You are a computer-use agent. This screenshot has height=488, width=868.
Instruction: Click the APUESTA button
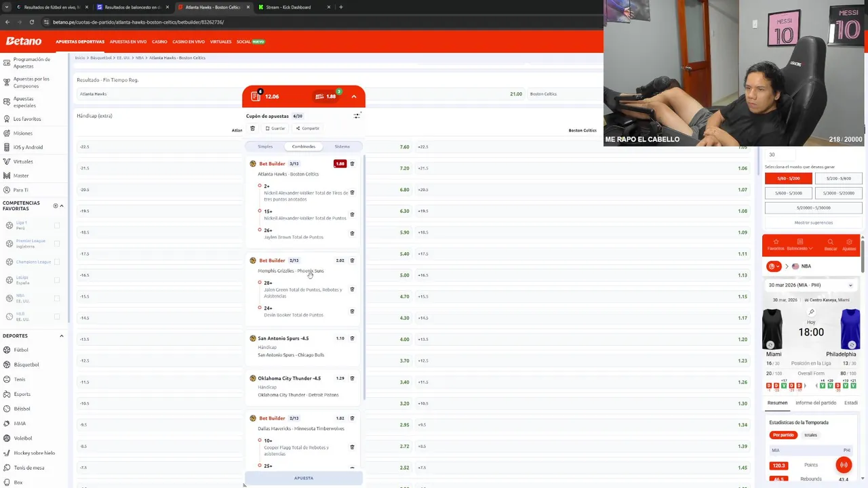pyautogui.click(x=304, y=479)
